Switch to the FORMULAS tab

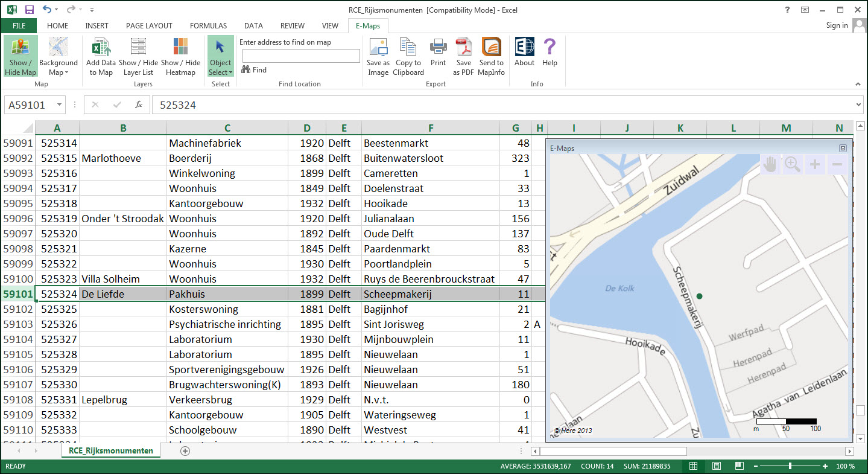coord(208,26)
